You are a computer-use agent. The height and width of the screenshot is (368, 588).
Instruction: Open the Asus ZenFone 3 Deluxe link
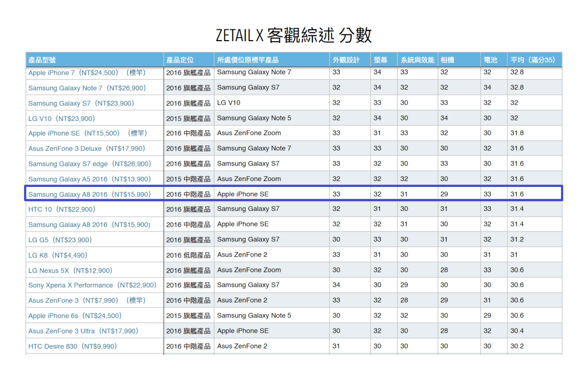point(87,149)
